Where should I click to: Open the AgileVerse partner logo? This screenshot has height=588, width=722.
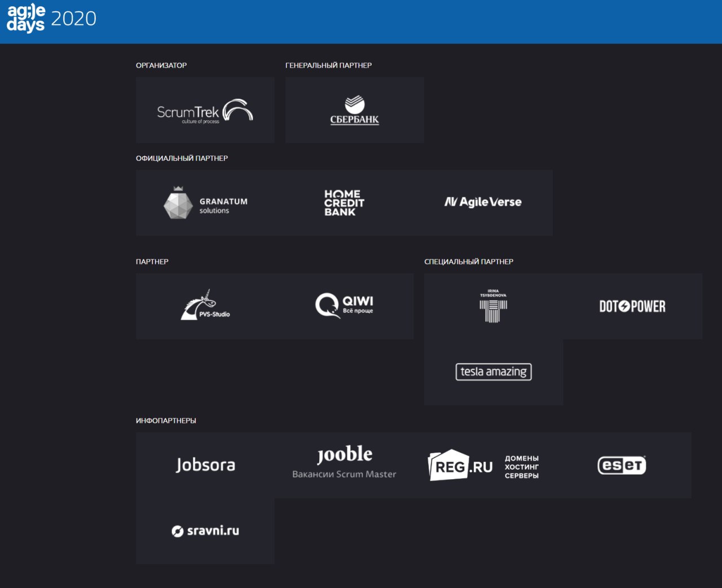(x=483, y=202)
